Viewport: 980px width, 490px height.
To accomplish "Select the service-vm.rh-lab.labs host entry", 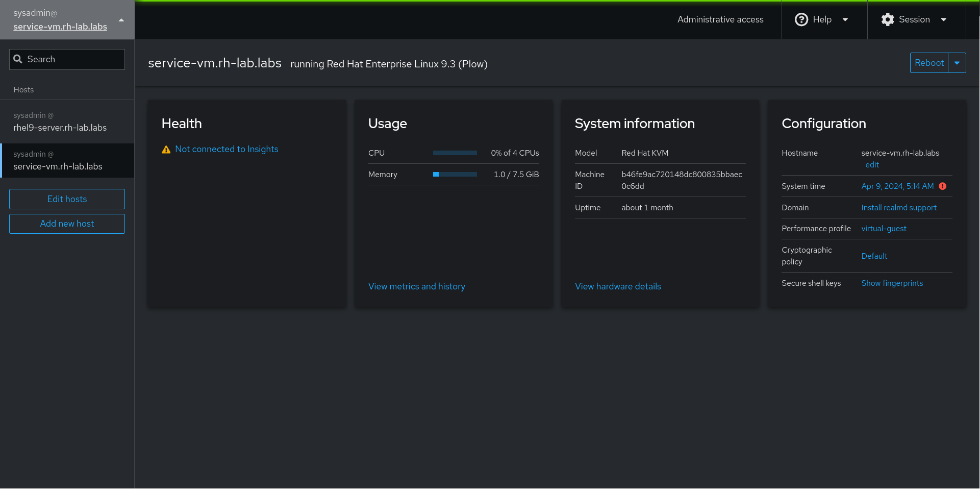I will (x=58, y=160).
